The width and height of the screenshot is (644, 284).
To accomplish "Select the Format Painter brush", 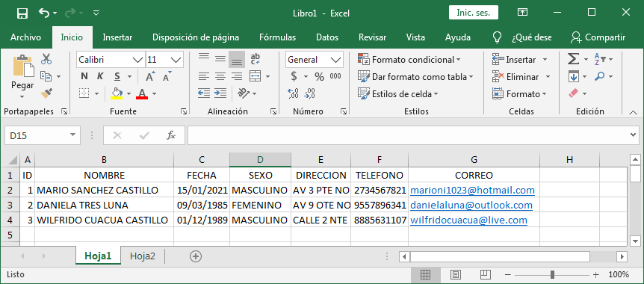I will tap(46, 93).
